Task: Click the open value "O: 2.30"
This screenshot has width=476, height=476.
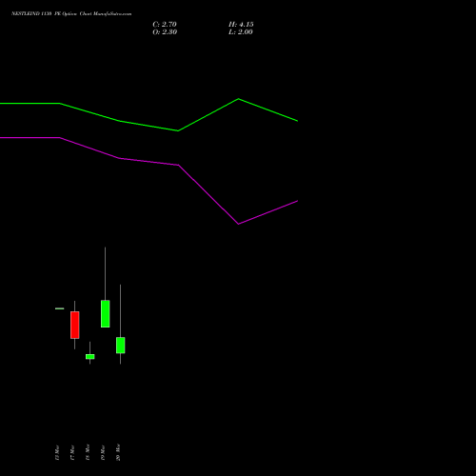Action: 165,32
